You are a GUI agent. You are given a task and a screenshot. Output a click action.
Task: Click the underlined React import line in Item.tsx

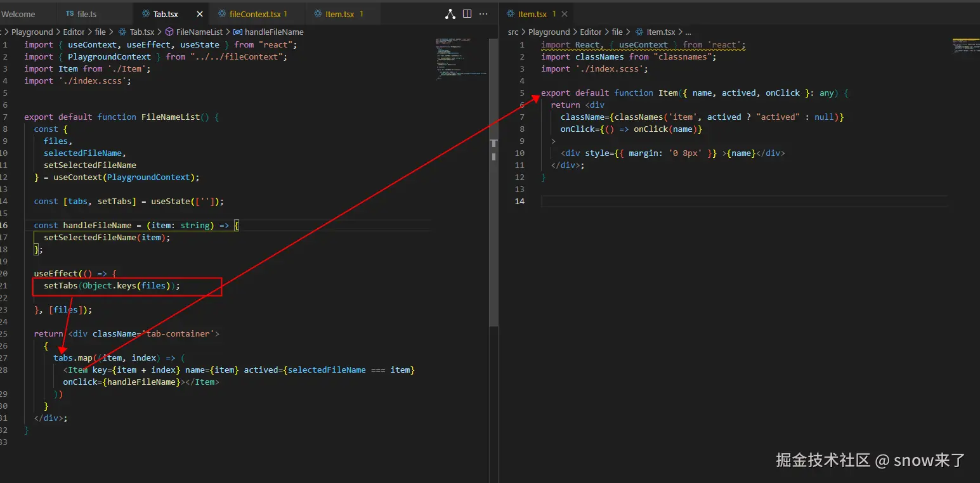tap(643, 44)
